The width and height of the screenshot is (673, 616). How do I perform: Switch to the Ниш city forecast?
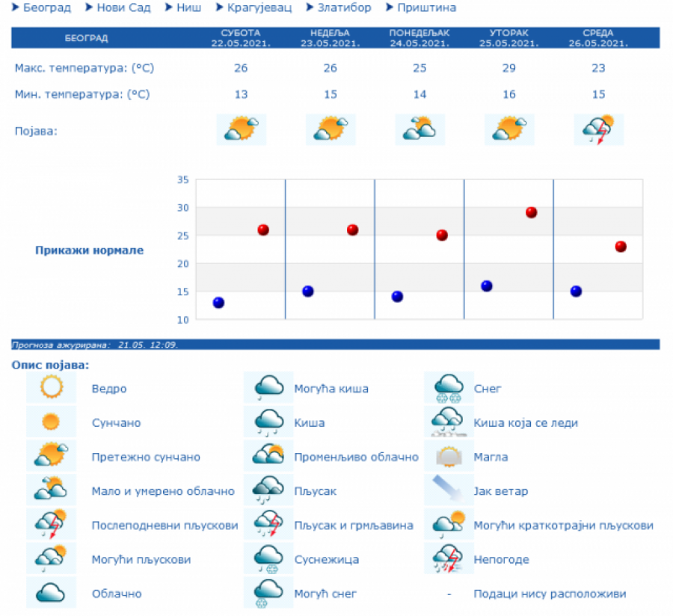(x=183, y=7)
